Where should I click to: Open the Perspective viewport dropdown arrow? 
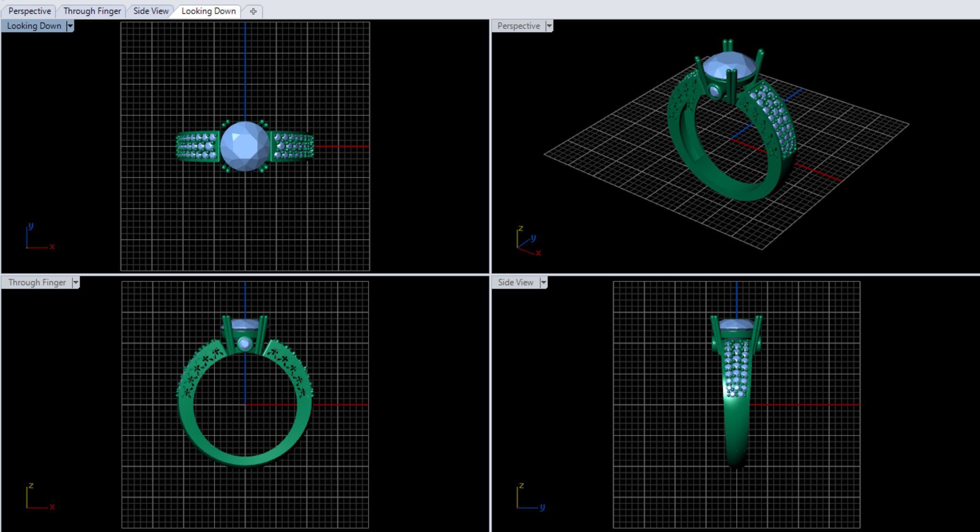[549, 26]
